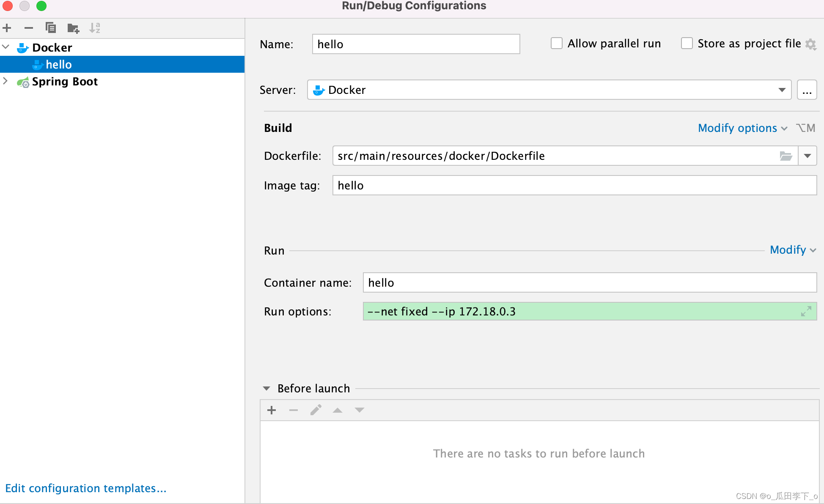Create a new configuration folder
Screen dimensions: 824x504
(x=73, y=28)
